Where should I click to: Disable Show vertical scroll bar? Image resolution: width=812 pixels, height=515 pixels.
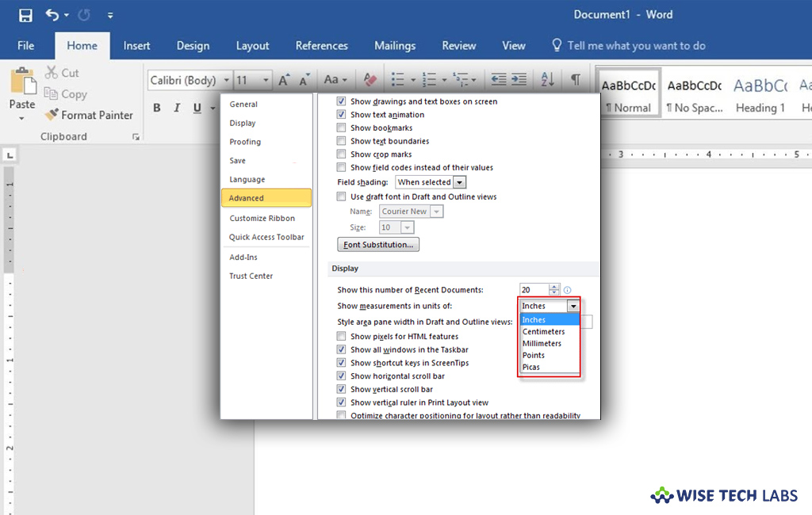341,389
